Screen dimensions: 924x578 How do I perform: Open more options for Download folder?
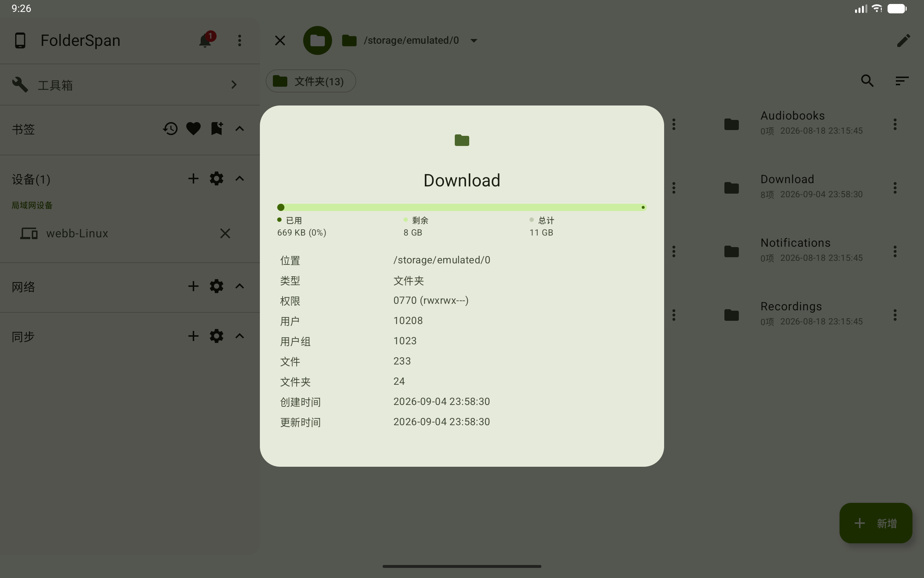pyautogui.click(x=895, y=188)
